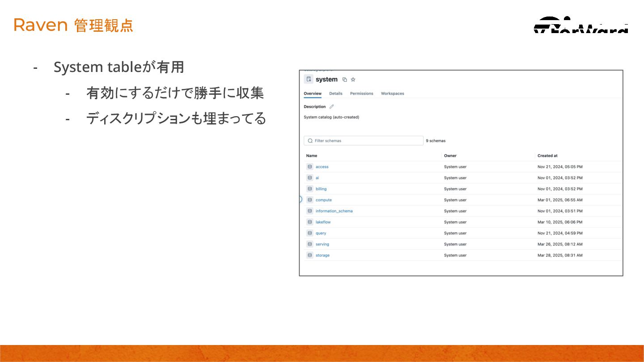Click the bullet '有効にするだけで勝手に収集'
644x362 pixels.
(x=175, y=93)
